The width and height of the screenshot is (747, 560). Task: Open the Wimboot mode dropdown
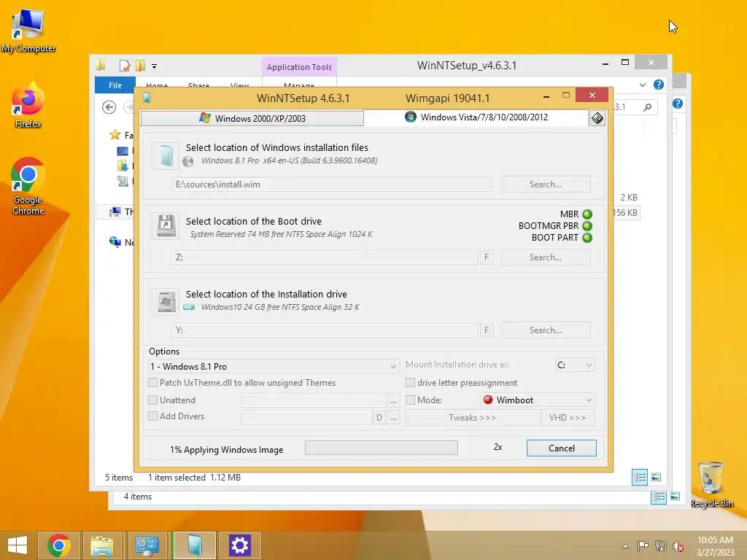(538, 400)
